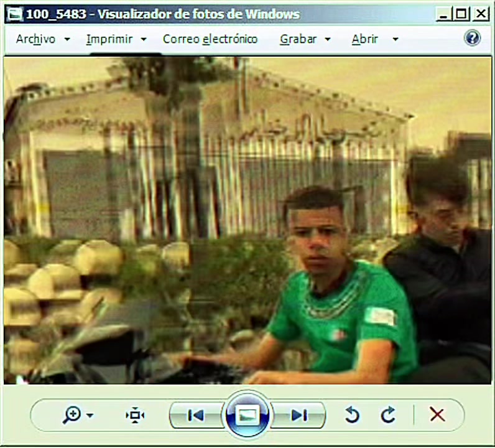Viewport: 495px width, 448px height.
Task: Click the Abrir button
Action: (x=364, y=39)
